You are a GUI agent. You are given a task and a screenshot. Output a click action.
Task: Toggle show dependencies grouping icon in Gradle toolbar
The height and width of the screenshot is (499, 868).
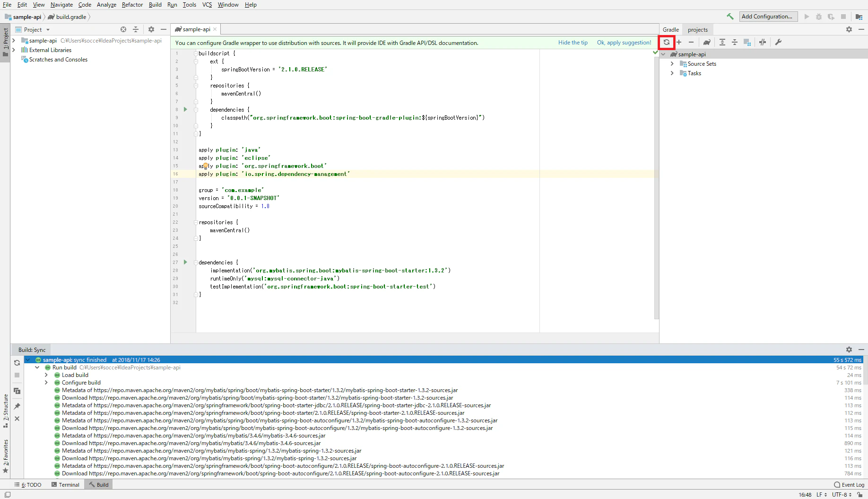coord(747,42)
